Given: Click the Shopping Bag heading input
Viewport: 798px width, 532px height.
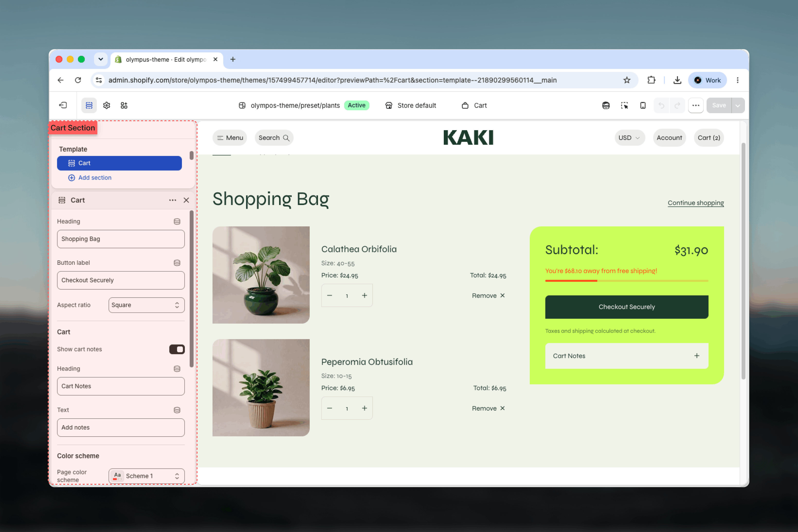Looking at the screenshot, I should [121, 239].
